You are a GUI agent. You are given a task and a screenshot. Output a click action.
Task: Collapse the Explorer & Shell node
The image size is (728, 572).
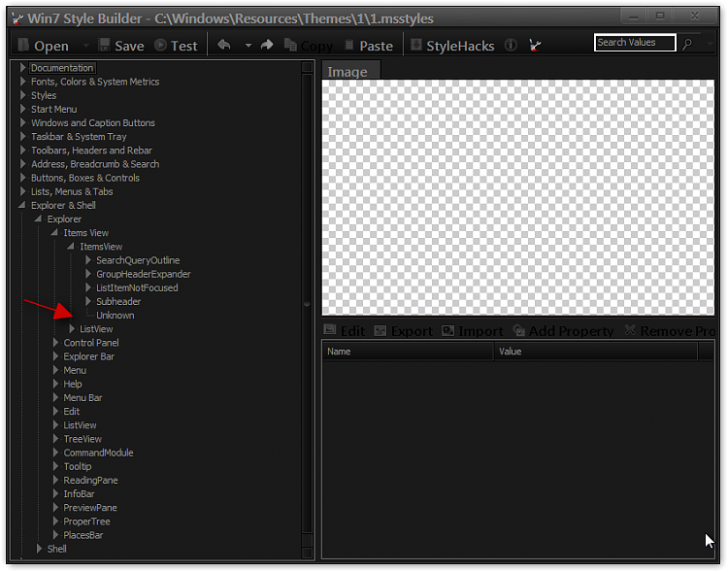coord(21,205)
